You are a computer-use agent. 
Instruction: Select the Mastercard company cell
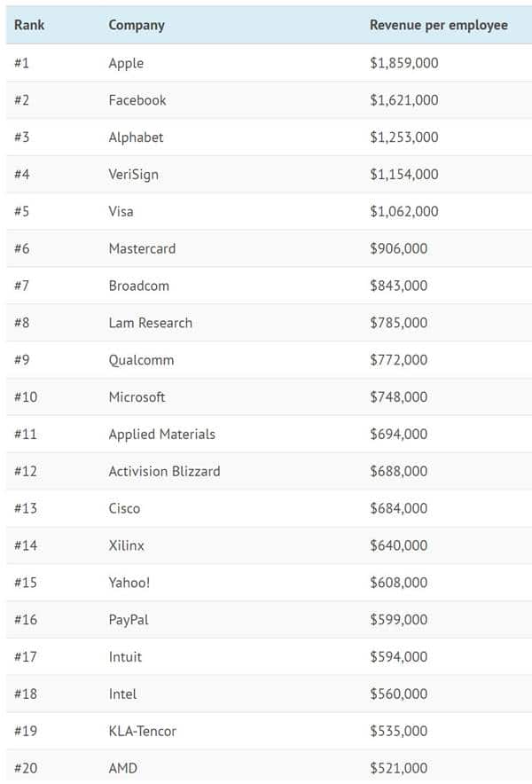[142, 249]
